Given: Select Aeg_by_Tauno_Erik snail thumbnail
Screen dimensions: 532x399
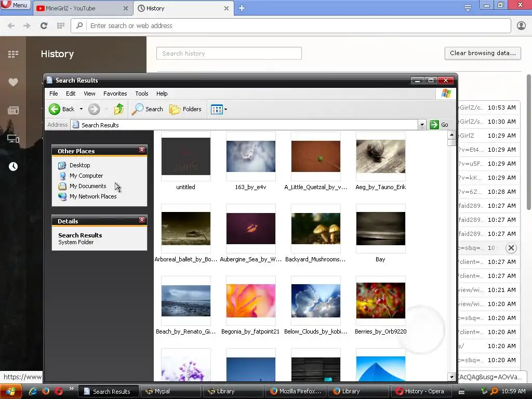Looking at the screenshot, I should pyautogui.click(x=381, y=156).
